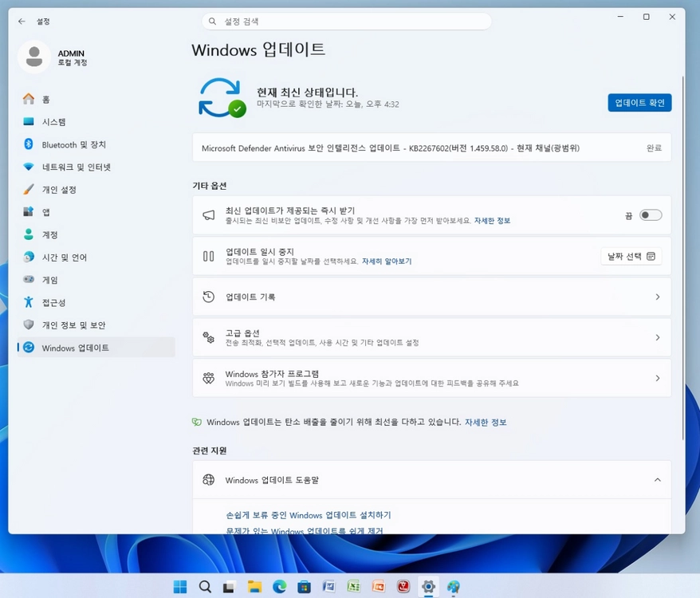Click the 게임 controller icon in sidebar
700x598 pixels.
click(x=29, y=280)
